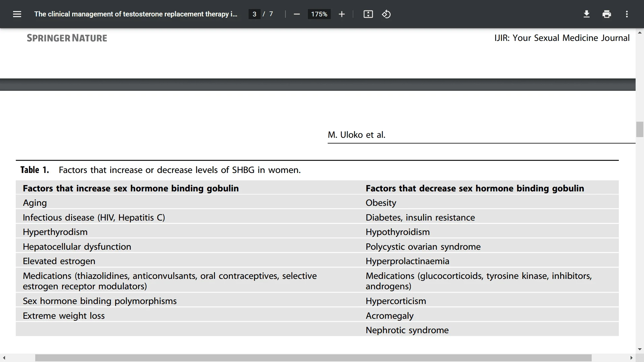Click the total page count 7
Screen dimensions: 644x362
(271, 14)
